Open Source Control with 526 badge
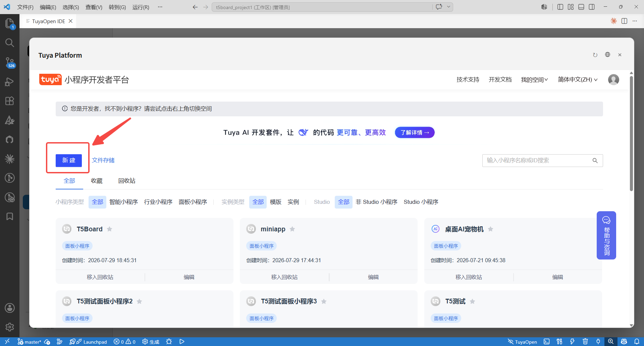The height and width of the screenshot is (346, 644). (x=9, y=62)
